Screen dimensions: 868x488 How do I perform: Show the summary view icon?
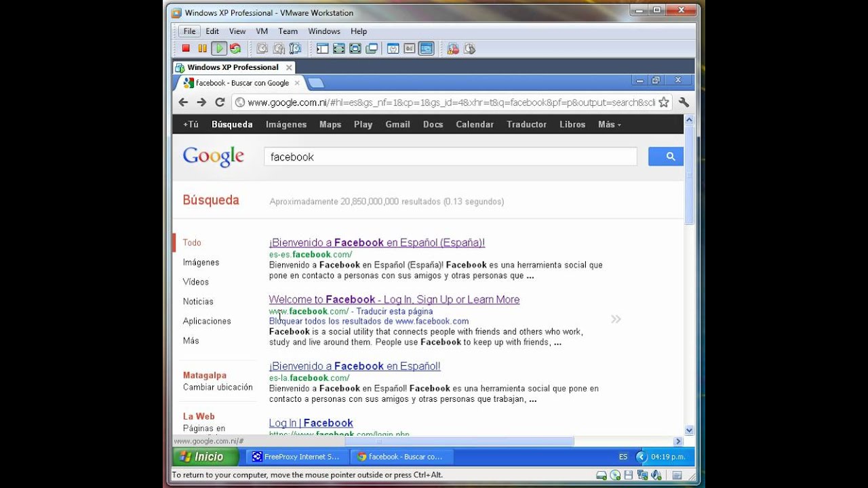(x=393, y=48)
